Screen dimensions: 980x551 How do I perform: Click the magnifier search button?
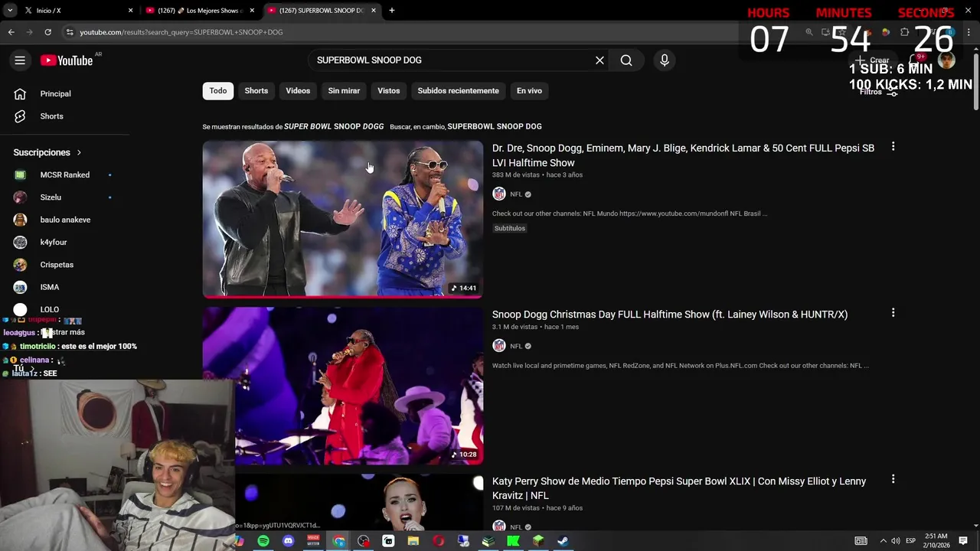pyautogui.click(x=626, y=60)
